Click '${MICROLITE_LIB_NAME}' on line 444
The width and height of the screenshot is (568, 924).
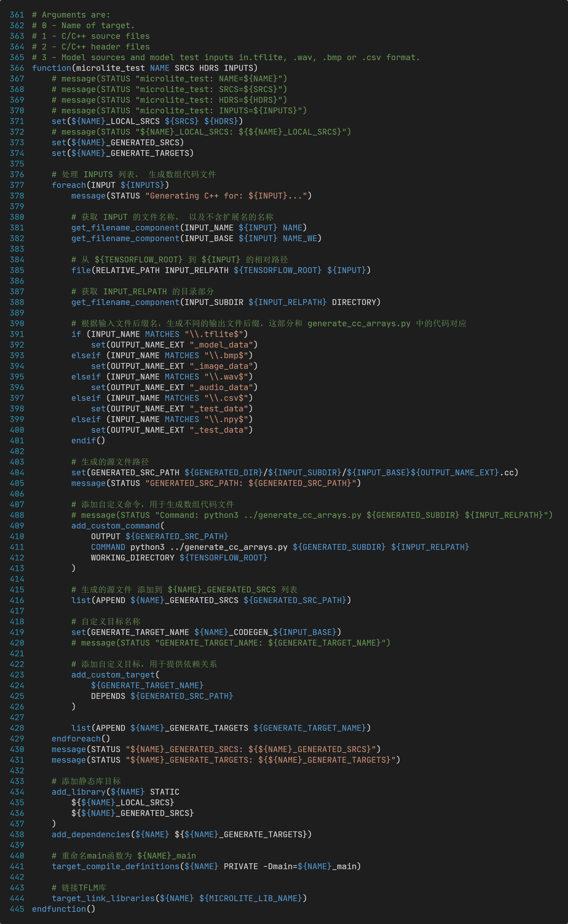pyautogui.click(x=250, y=898)
